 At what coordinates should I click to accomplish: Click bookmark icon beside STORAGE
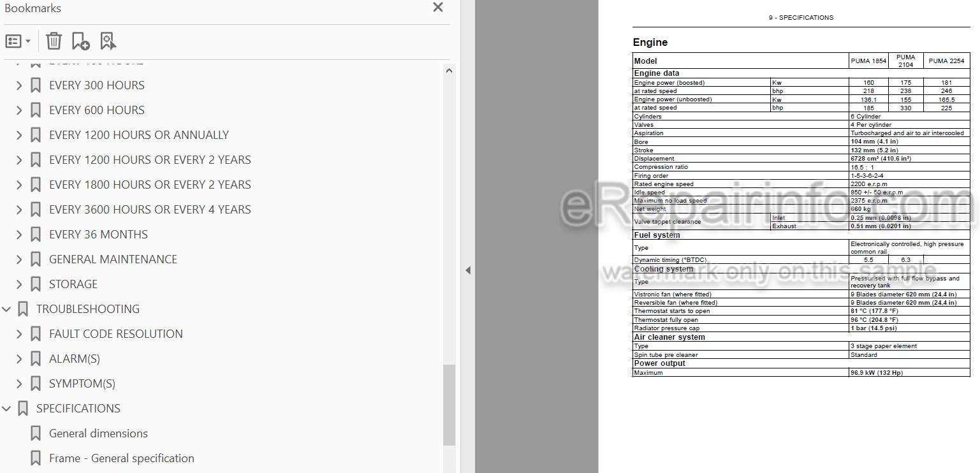coord(36,284)
